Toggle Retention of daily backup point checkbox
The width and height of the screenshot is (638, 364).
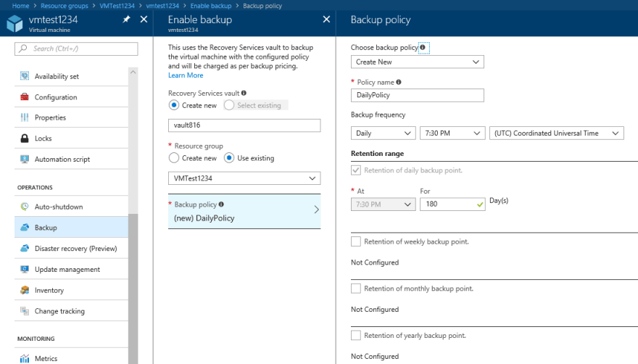pos(356,170)
